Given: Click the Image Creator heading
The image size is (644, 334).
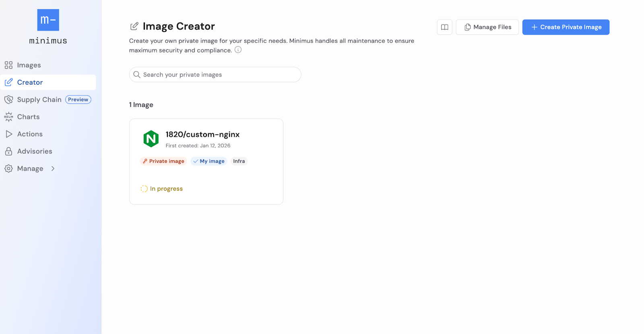Looking at the screenshot, I should pyautogui.click(x=179, y=26).
